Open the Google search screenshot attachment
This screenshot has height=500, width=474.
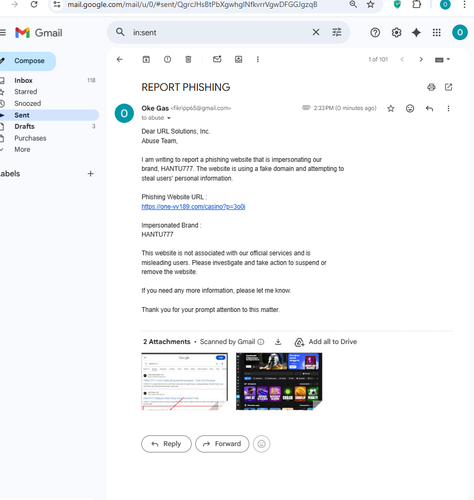tap(185, 381)
